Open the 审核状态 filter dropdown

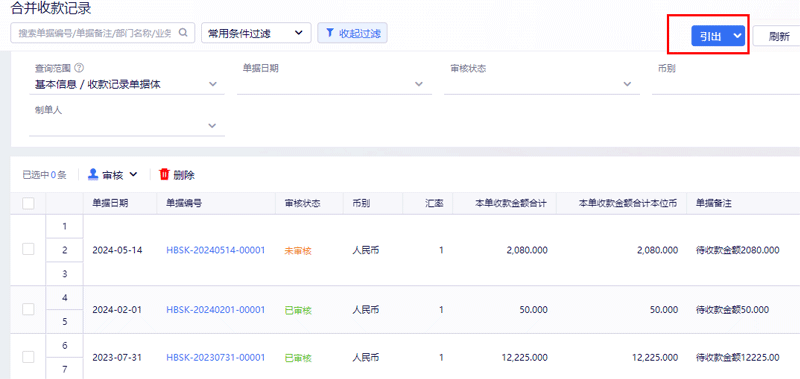[x=542, y=85]
